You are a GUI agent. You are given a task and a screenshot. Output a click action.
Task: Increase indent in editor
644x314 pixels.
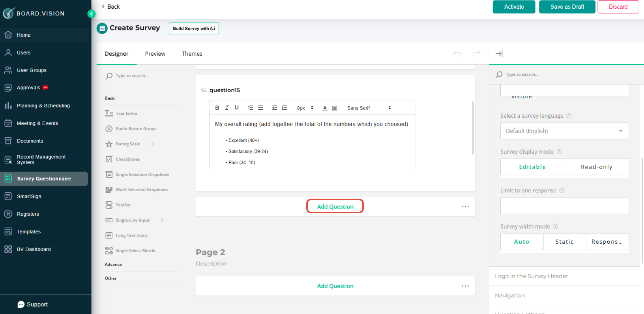[x=285, y=108]
